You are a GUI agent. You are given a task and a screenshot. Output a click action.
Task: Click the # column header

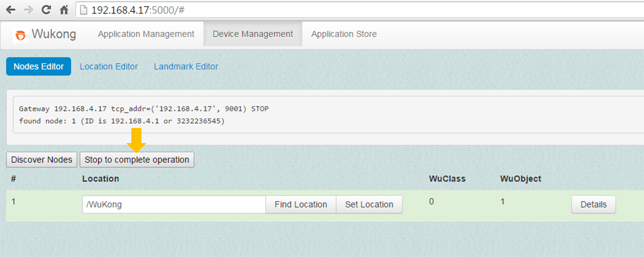coord(14,179)
